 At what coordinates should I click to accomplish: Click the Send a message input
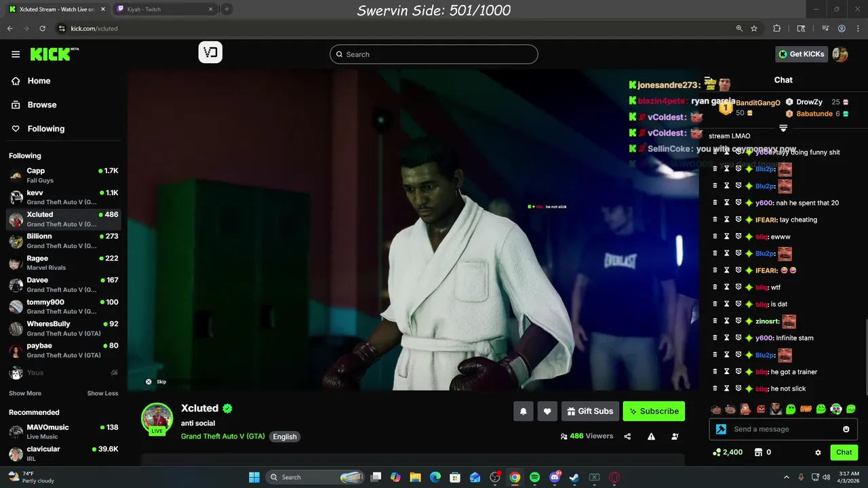(x=783, y=429)
